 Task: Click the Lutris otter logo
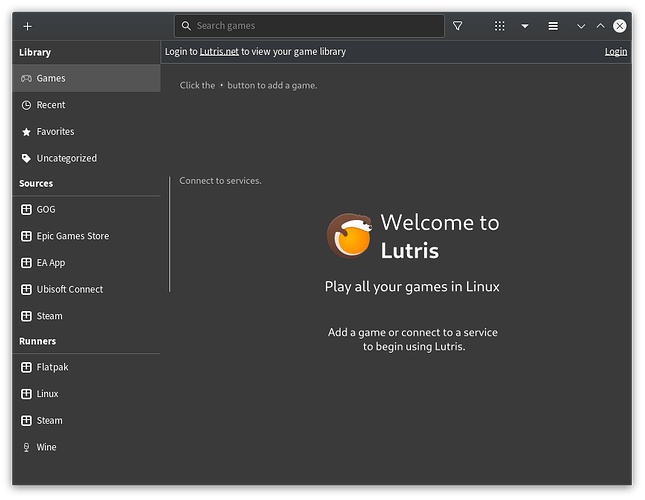[x=350, y=235]
